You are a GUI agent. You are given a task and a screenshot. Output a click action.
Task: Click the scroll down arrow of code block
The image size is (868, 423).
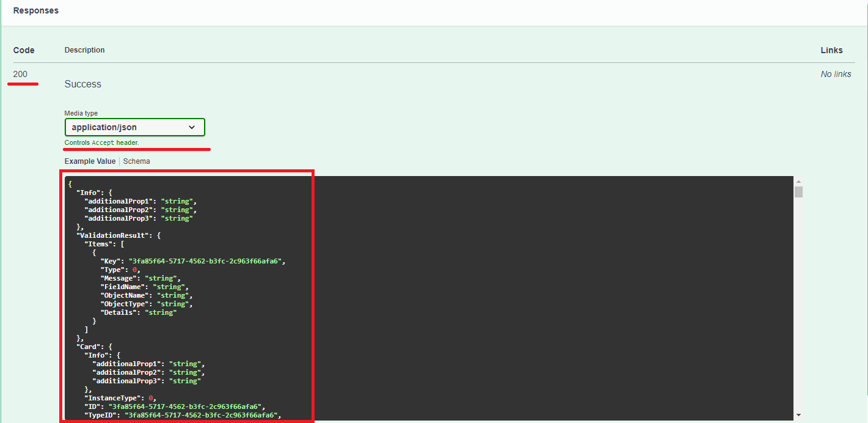pyautogui.click(x=798, y=416)
